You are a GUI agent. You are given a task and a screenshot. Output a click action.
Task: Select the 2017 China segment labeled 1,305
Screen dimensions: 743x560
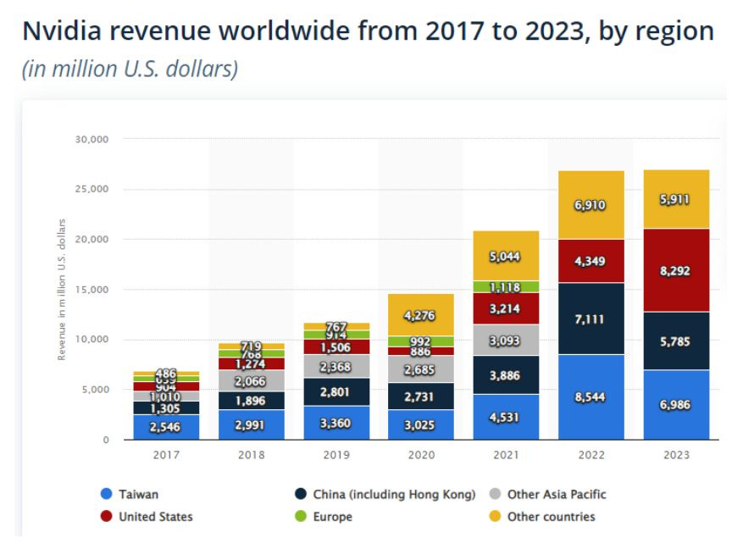point(166,408)
